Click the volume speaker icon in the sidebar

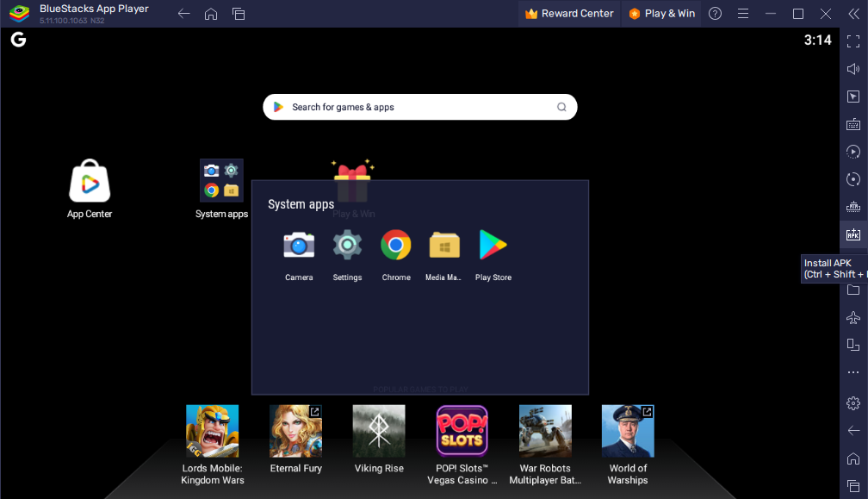853,69
